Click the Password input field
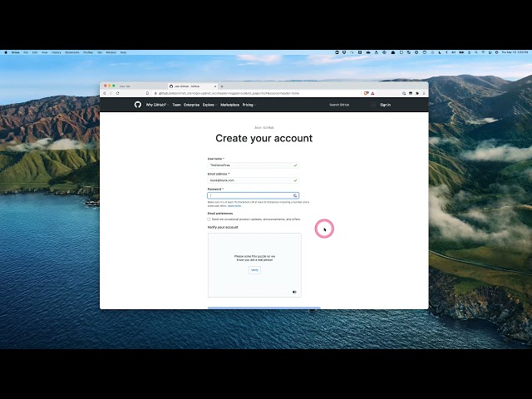 coord(253,195)
